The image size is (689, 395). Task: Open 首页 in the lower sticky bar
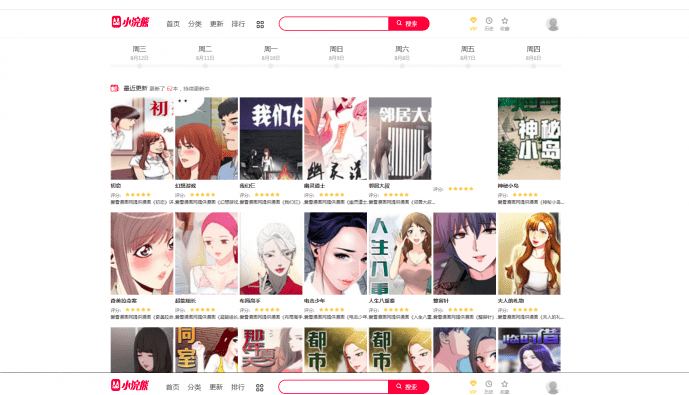coord(173,387)
